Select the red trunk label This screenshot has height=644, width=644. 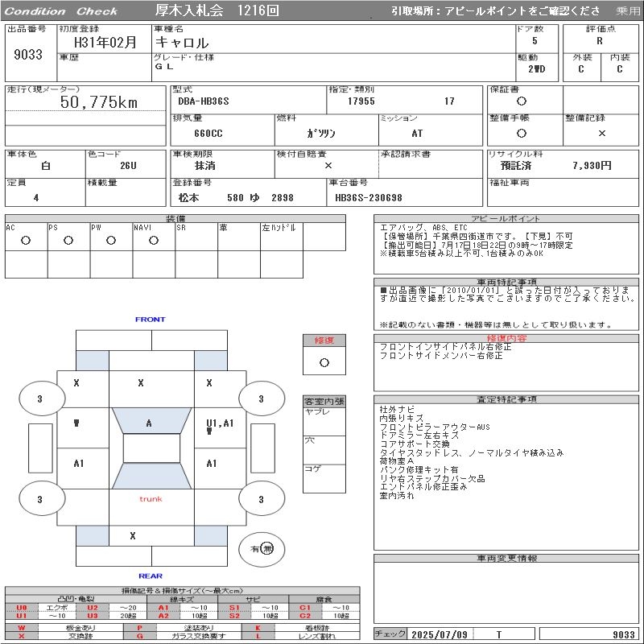click(x=151, y=499)
